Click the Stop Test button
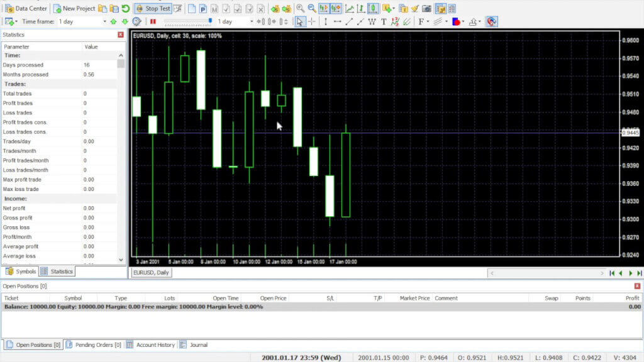Image resolution: width=644 pixels, height=362 pixels. pyautogui.click(x=153, y=8)
